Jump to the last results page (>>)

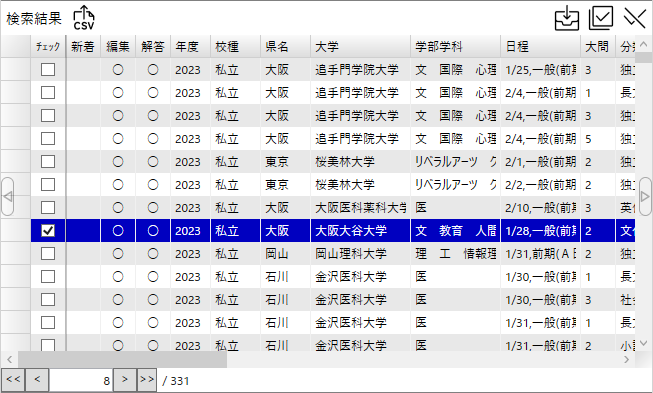[147, 380]
